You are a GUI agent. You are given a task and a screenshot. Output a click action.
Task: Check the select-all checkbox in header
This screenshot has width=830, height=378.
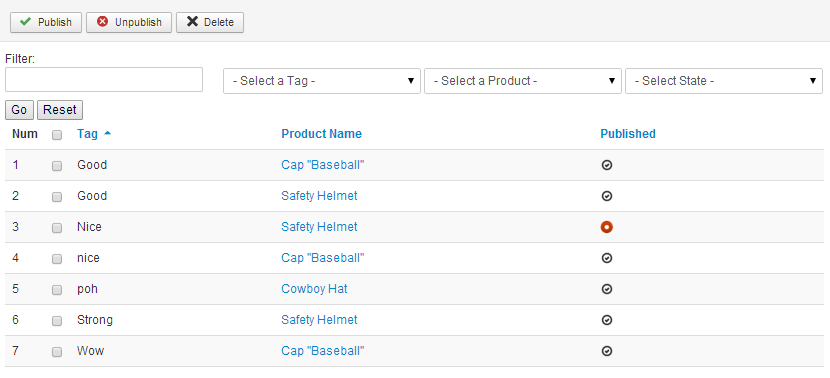click(x=57, y=135)
